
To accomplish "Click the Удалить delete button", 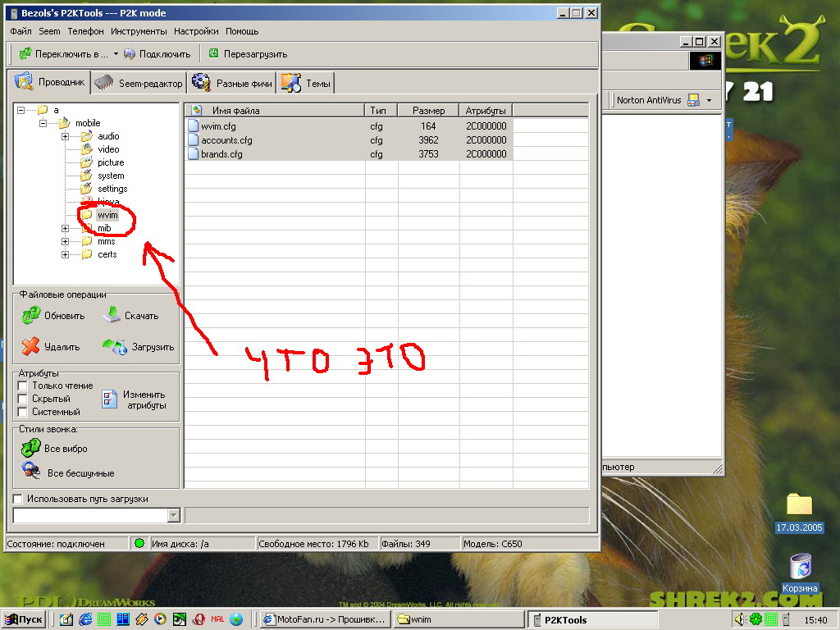I will pyautogui.click(x=50, y=347).
